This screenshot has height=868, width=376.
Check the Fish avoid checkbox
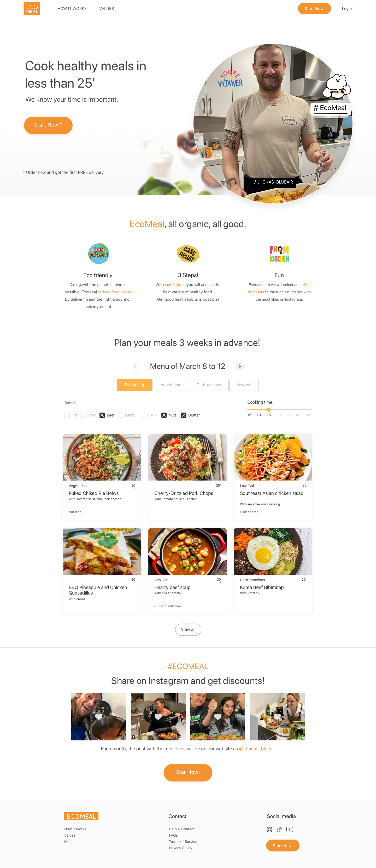67,415
